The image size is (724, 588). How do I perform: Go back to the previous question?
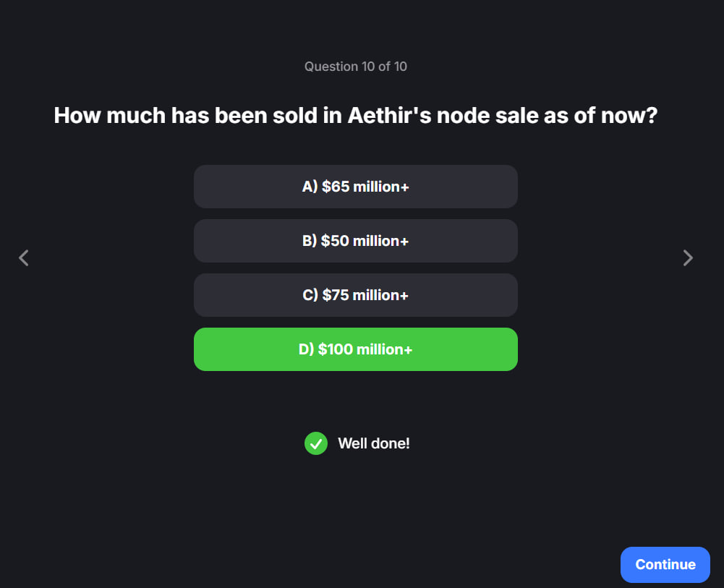pyautogui.click(x=24, y=257)
